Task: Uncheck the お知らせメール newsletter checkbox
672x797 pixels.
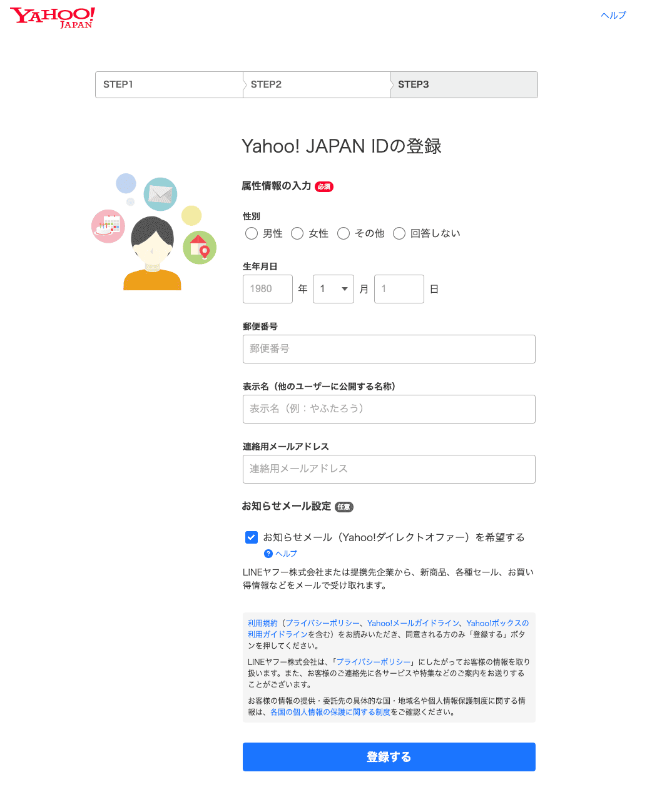Action: click(252, 537)
